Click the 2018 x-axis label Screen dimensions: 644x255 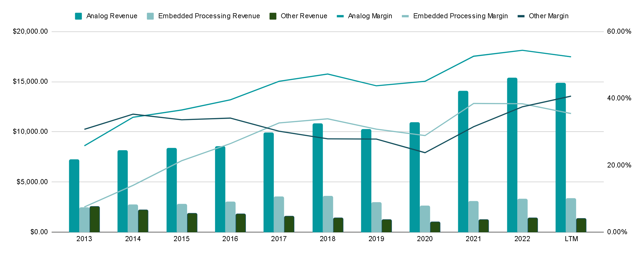click(x=328, y=239)
